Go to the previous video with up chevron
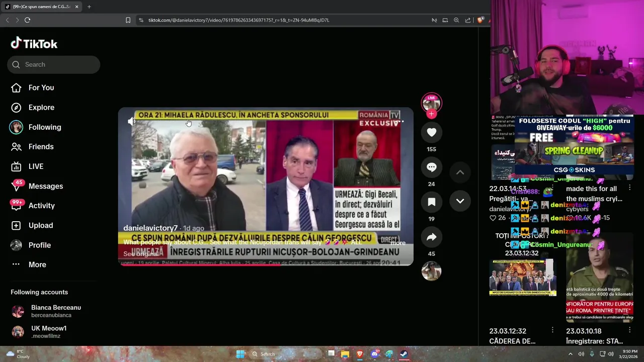The image size is (644, 362). click(460, 172)
